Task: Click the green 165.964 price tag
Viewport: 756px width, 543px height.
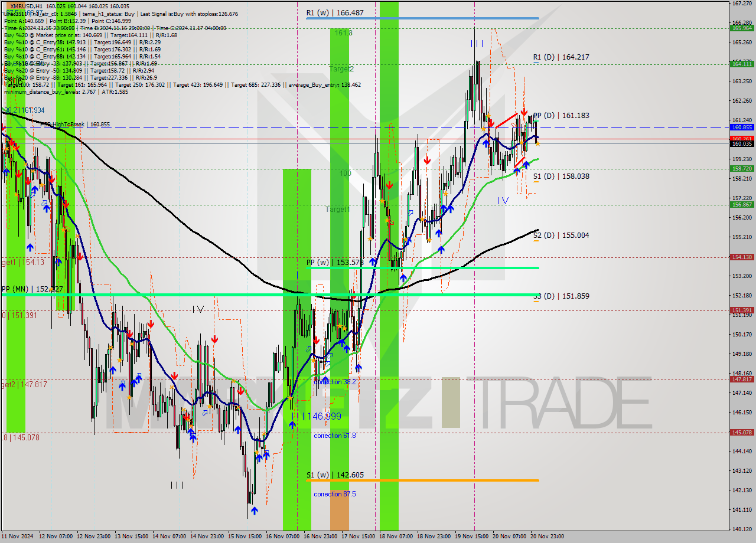Action: click(741, 28)
